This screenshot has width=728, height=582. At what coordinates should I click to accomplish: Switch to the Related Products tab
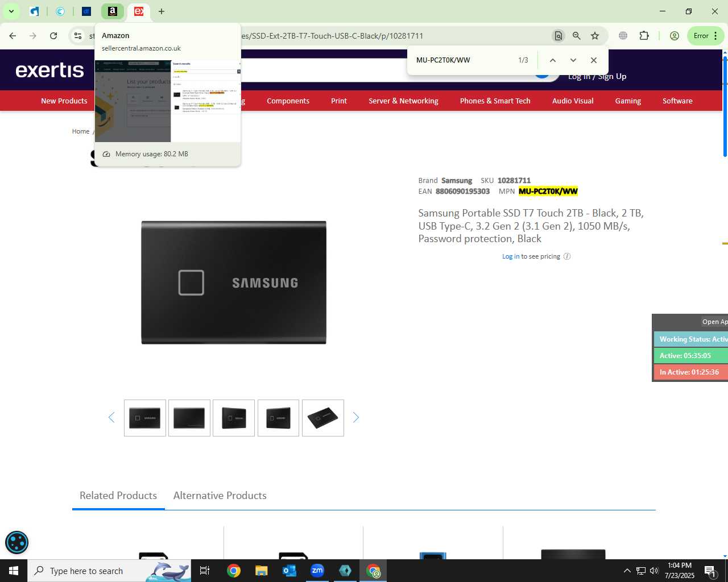pos(118,496)
